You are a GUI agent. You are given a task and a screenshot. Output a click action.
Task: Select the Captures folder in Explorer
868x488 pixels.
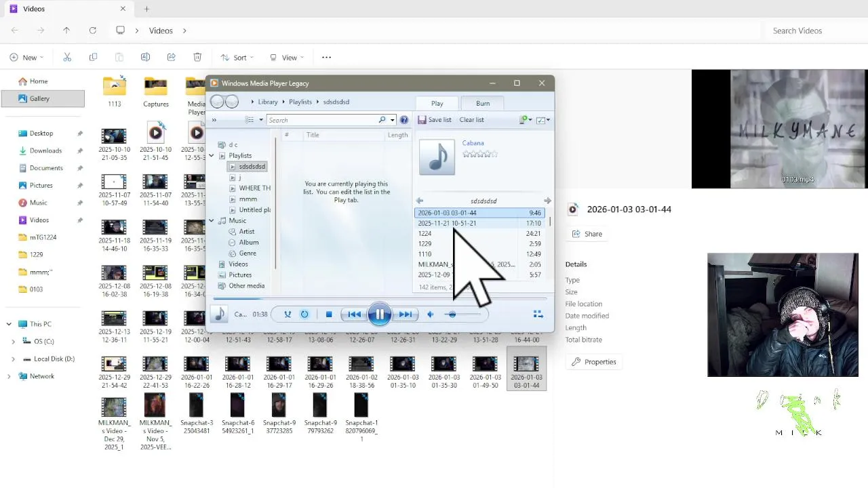click(x=155, y=93)
